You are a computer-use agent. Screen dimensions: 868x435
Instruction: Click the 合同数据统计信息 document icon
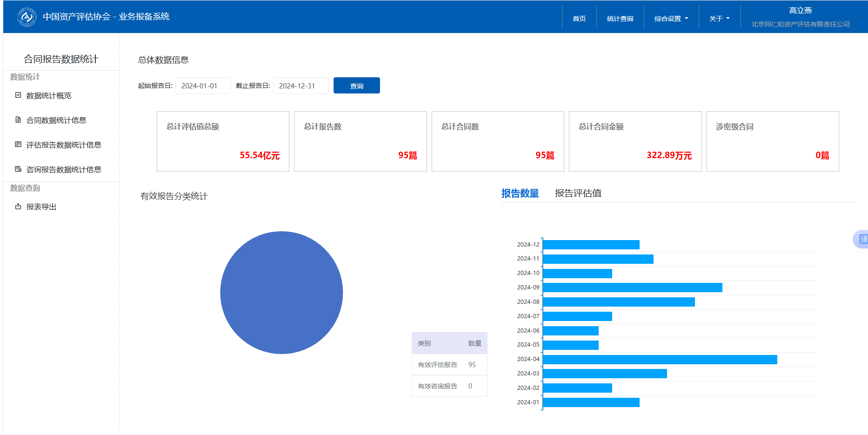coord(18,120)
